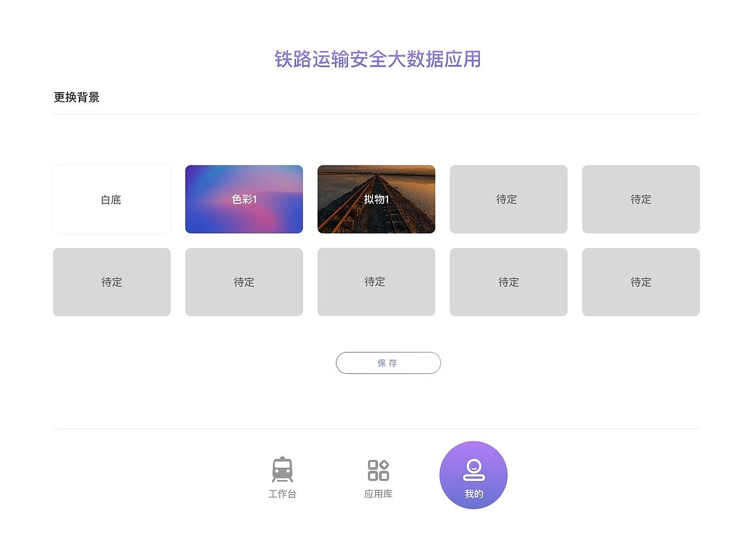Viewport: 756px width, 537px height.
Task: Open the 应用库 grid squares icon
Action: pos(378,470)
